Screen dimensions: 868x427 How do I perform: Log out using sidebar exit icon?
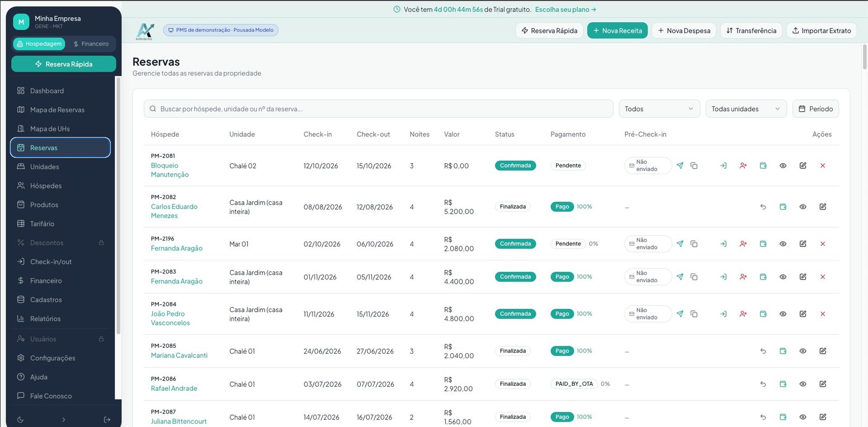[107, 419]
